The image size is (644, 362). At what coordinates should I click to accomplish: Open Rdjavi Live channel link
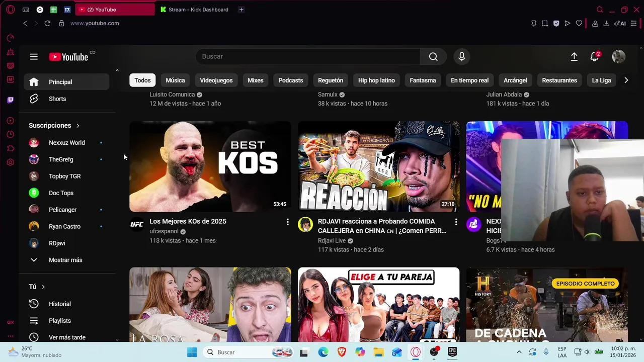[332, 241]
